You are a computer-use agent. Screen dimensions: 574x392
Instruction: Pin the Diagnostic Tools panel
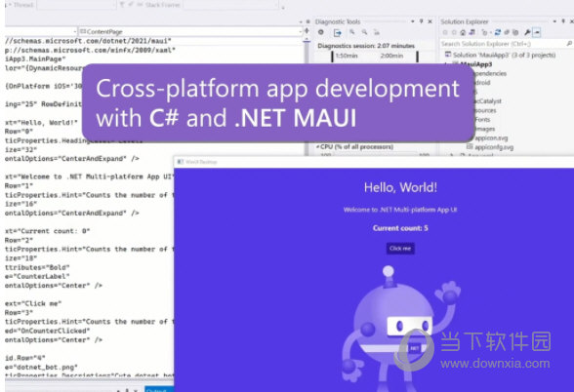(x=422, y=21)
